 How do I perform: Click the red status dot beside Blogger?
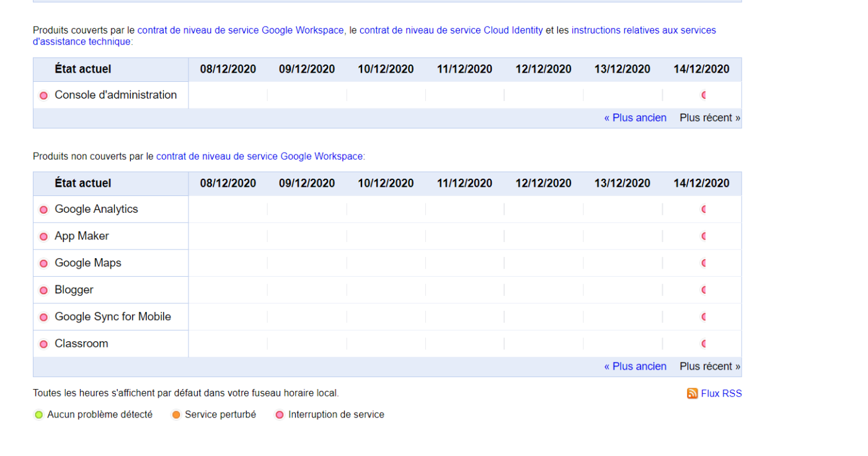pos(43,290)
